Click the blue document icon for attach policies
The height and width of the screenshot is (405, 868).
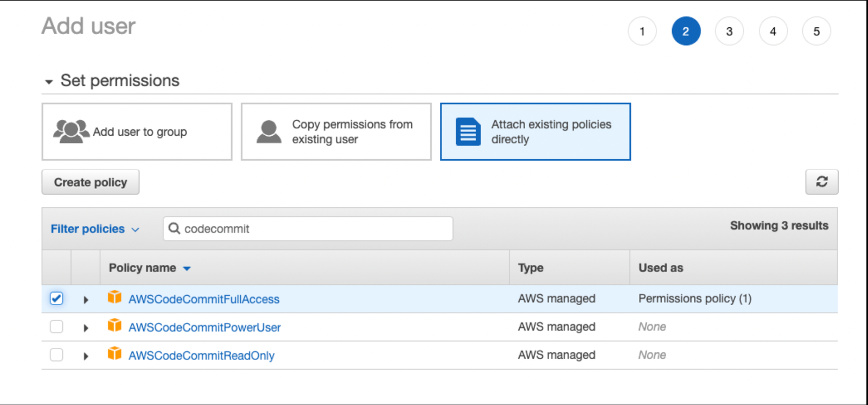point(468,131)
